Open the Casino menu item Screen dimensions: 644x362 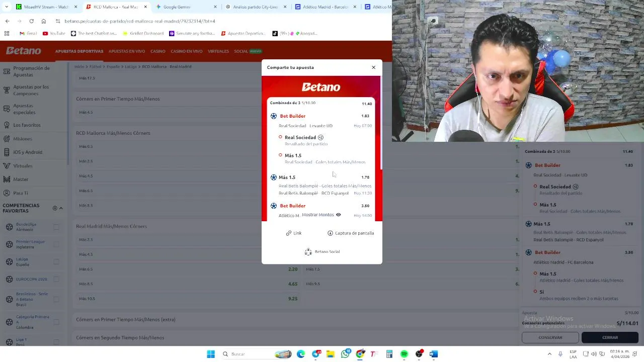pos(158,51)
